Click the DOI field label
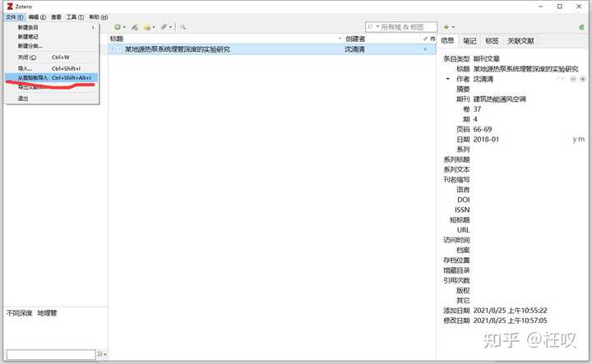The width and height of the screenshot is (592, 364). [463, 200]
